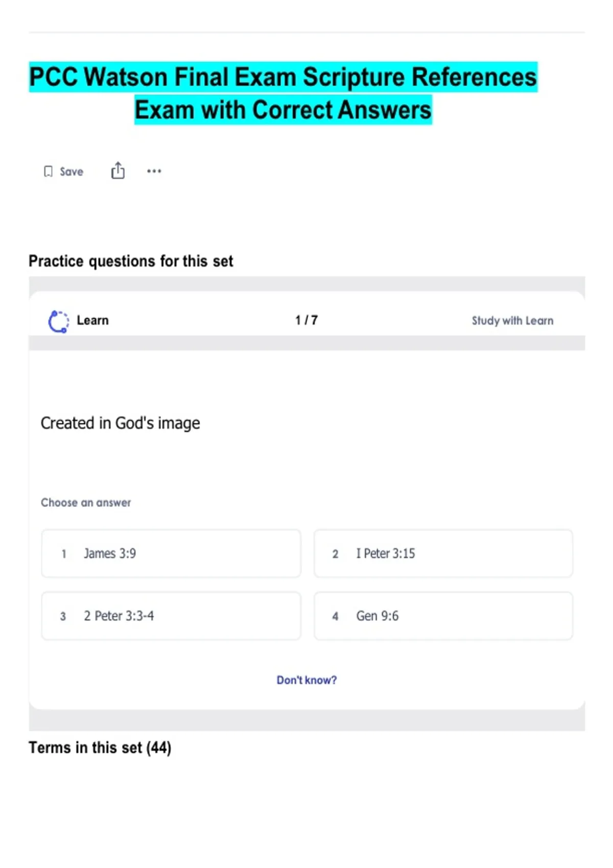The height and width of the screenshot is (868, 613).
Task: Click the share upload icon
Action: click(x=118, y=171)
